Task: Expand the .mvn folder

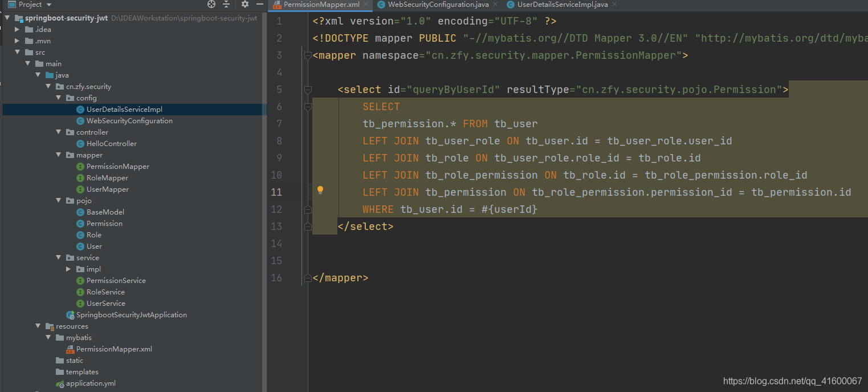Action: pos(18,41)
